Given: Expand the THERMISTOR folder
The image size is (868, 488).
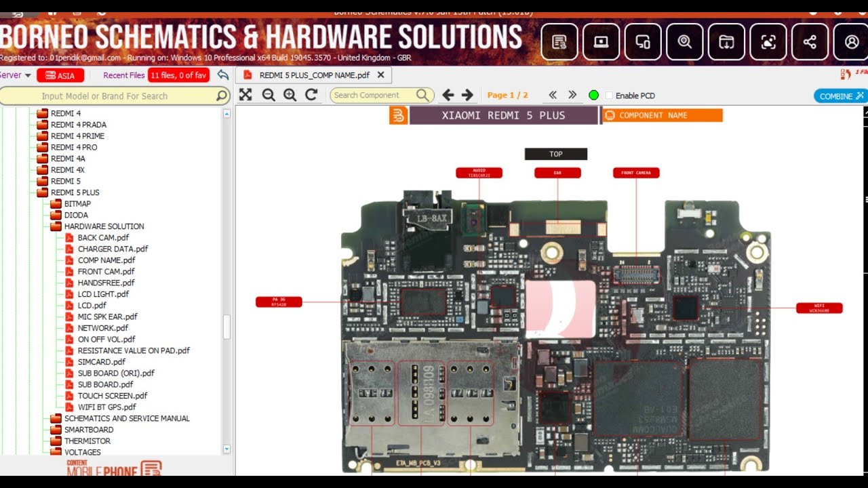Looking at the screenshot, I should pos(56,441).
